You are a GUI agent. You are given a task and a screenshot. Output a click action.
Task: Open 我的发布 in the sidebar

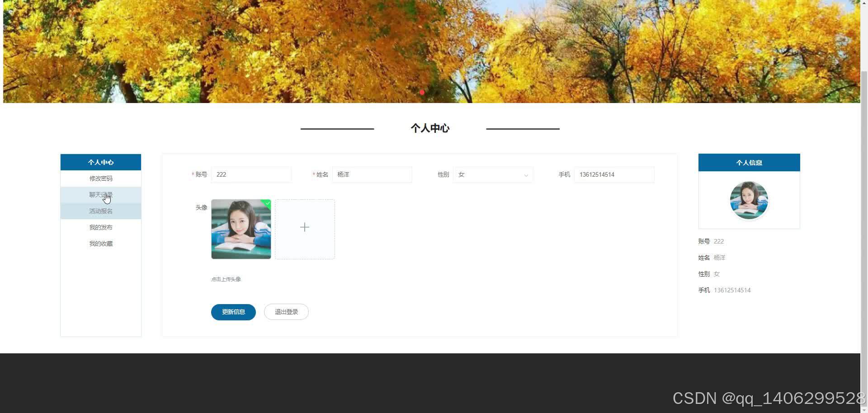click(101, 227)
